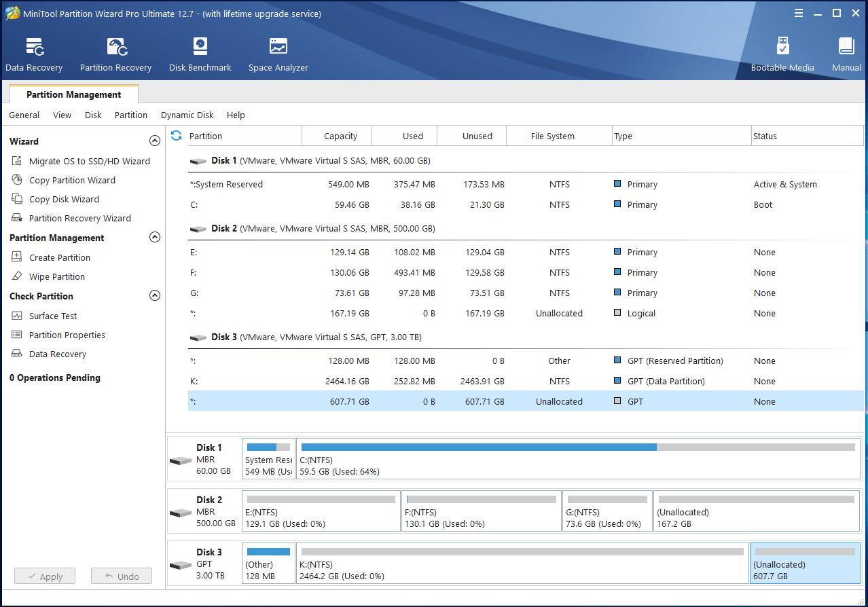Click the Apply button
This screenshot has height=607, width=868.
(45, 576)
